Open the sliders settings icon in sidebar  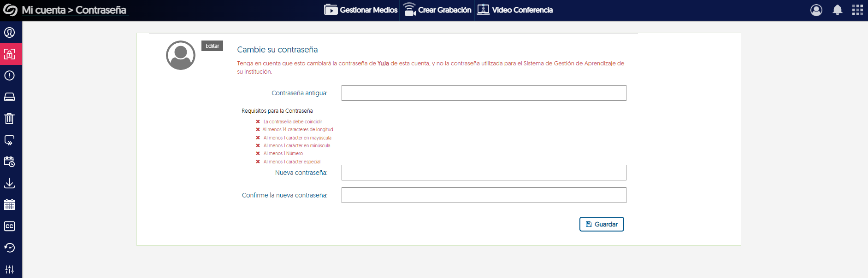(x=10, y=269)
